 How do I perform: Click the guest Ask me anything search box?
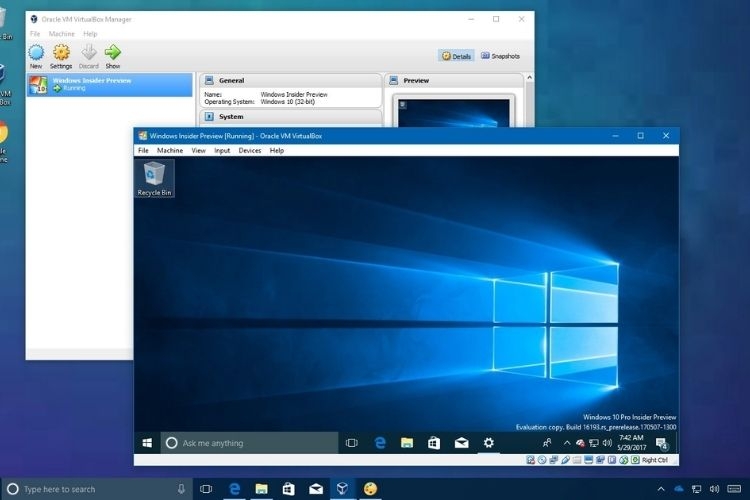tap(249, 443)
